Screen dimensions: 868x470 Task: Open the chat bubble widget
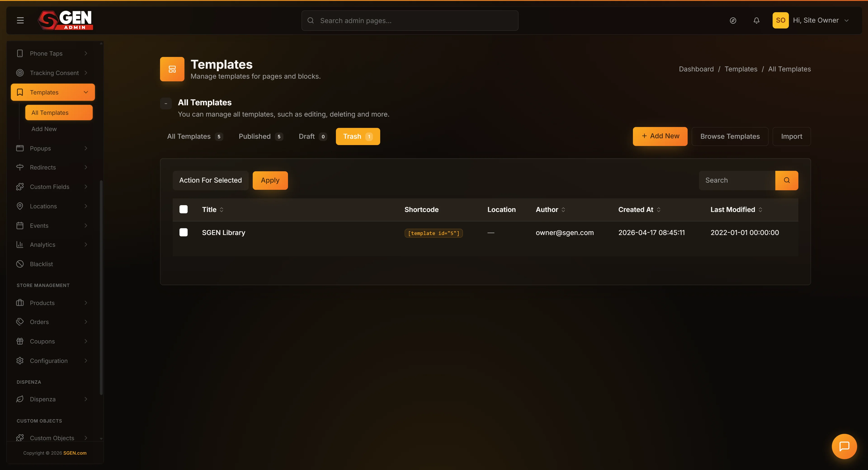click(x=844, y=446)
